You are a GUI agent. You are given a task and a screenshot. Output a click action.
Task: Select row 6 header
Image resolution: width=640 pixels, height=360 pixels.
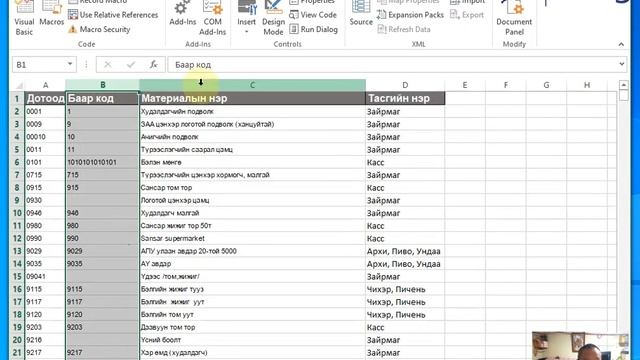17,162
